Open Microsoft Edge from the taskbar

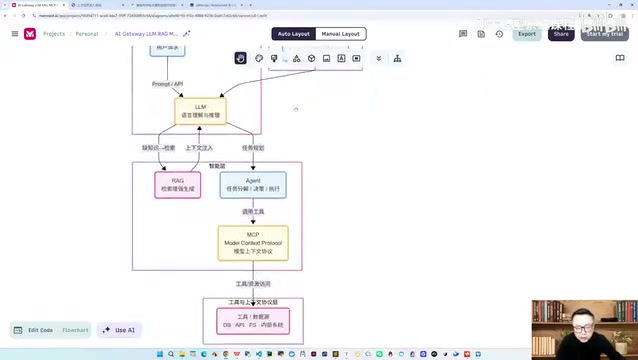pyautogui.click(x=204, y=354)
